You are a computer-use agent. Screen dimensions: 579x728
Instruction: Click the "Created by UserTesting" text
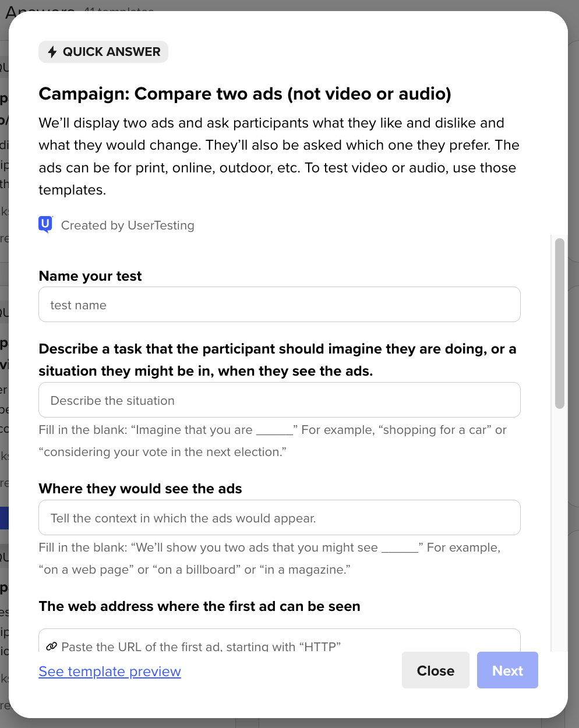point(127,225)
